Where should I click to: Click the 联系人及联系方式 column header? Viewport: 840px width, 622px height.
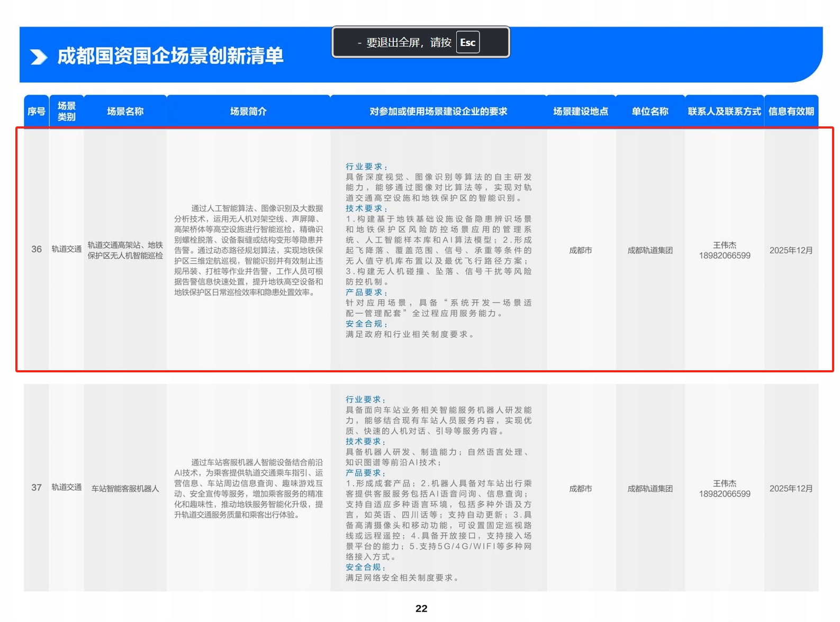(724, 112)
